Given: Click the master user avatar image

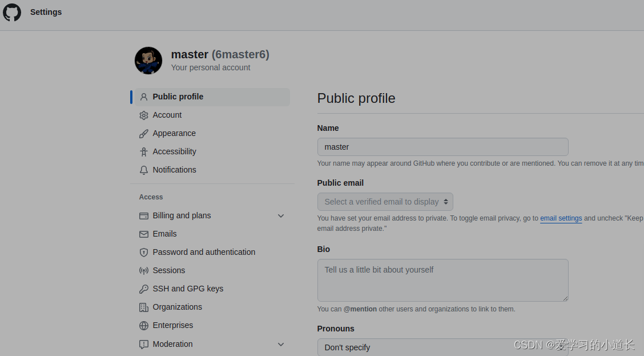Looking at the screenshot, I should 148,61.
